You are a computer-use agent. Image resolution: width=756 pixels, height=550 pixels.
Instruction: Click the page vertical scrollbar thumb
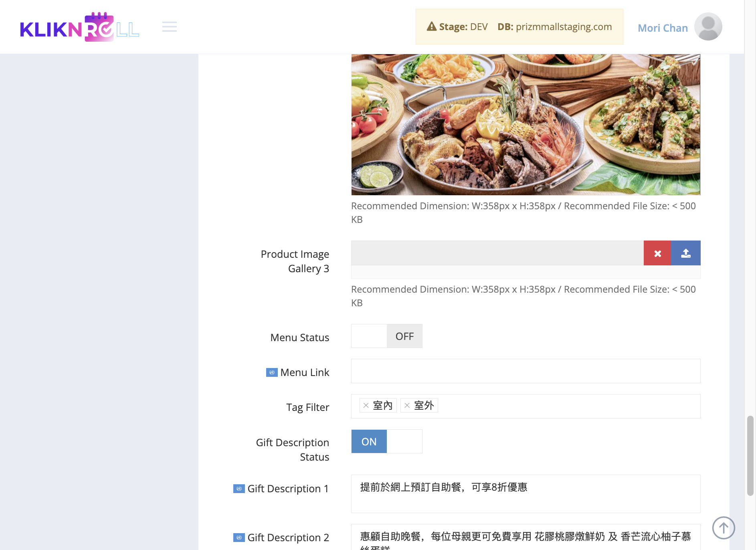pos(750,456)
